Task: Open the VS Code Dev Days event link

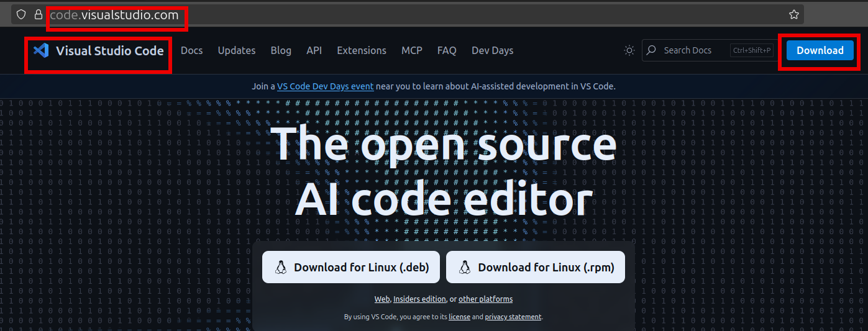Action: (x=326, y=86)
